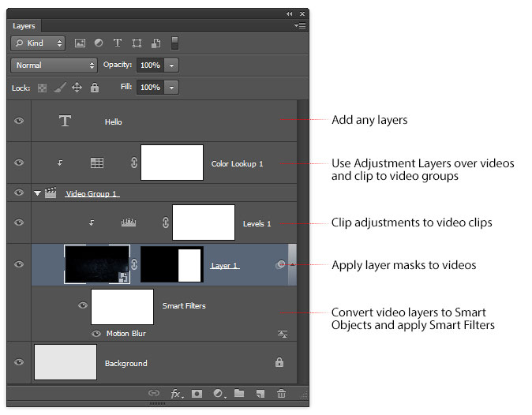Hide the Motion Blur smart filter
This screenshot has height=415, width=532.
pyautogui.click(x=96, y=334)
